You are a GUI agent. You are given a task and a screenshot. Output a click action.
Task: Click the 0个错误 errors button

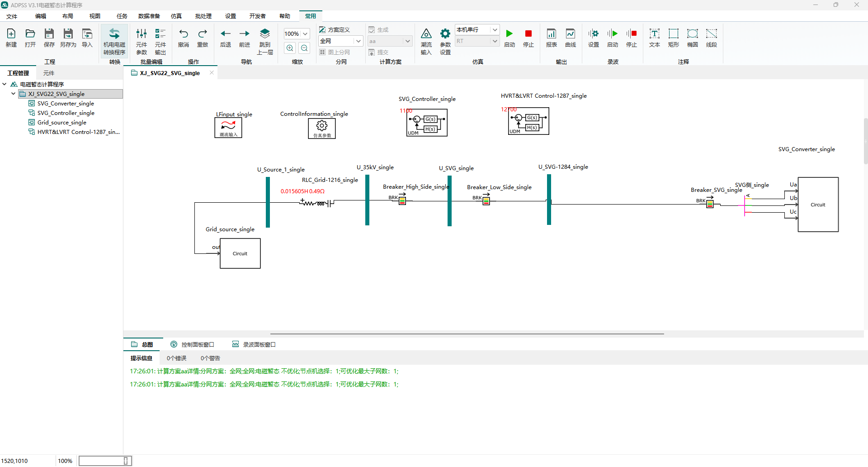(177, 358)
